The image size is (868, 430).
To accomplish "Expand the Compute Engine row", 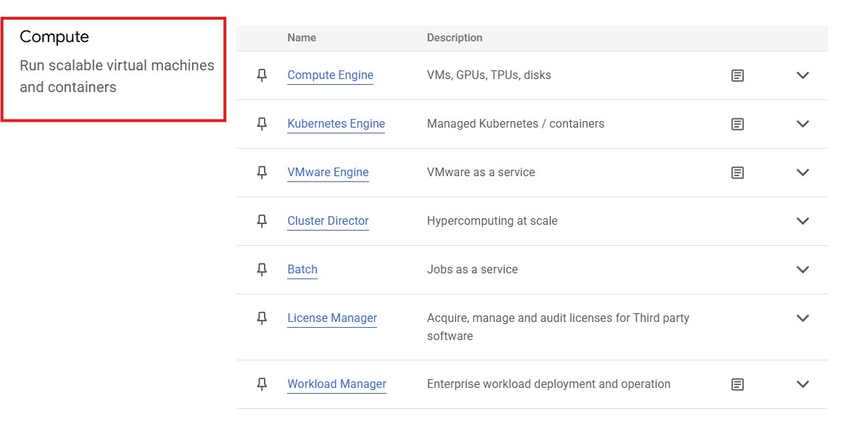I will (802, 75).
